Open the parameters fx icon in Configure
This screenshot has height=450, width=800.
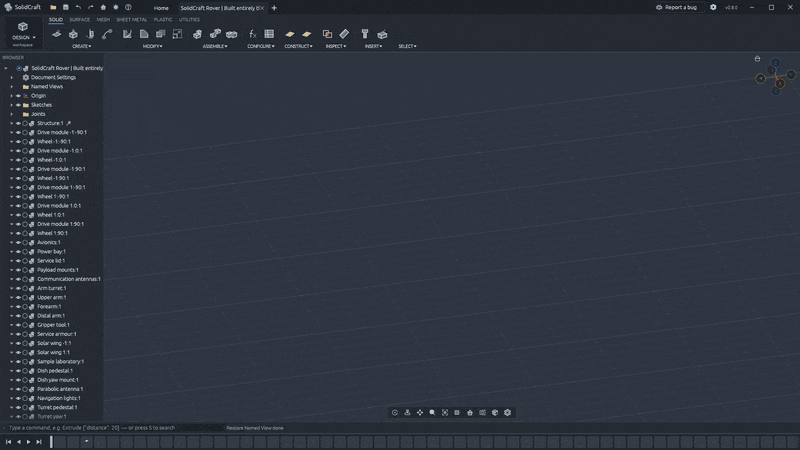pyautogui.click(x=253, y=34)
